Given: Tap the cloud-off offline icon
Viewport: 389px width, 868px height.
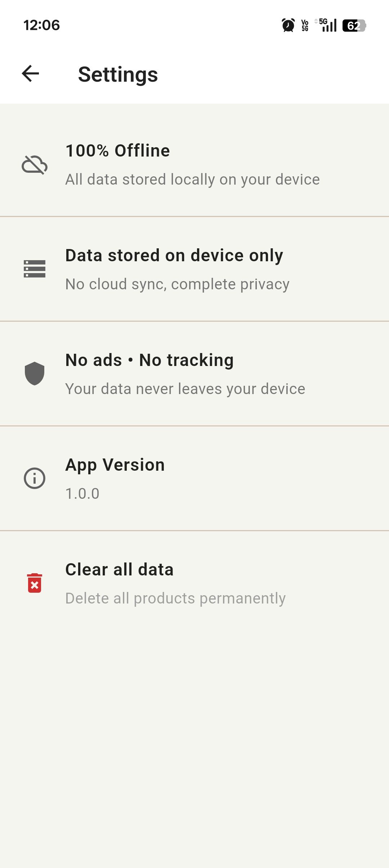Looking at the screenshot, I should point(35,165).
